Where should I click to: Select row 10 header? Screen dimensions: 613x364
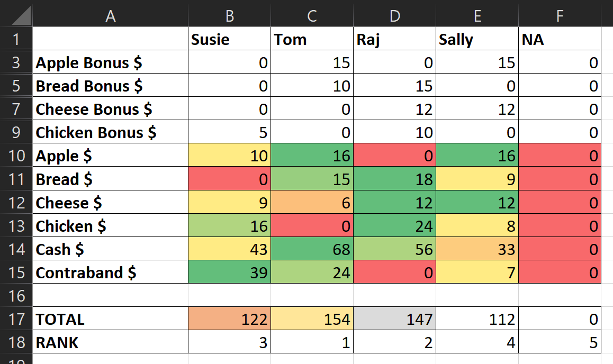tap(16, 156)
